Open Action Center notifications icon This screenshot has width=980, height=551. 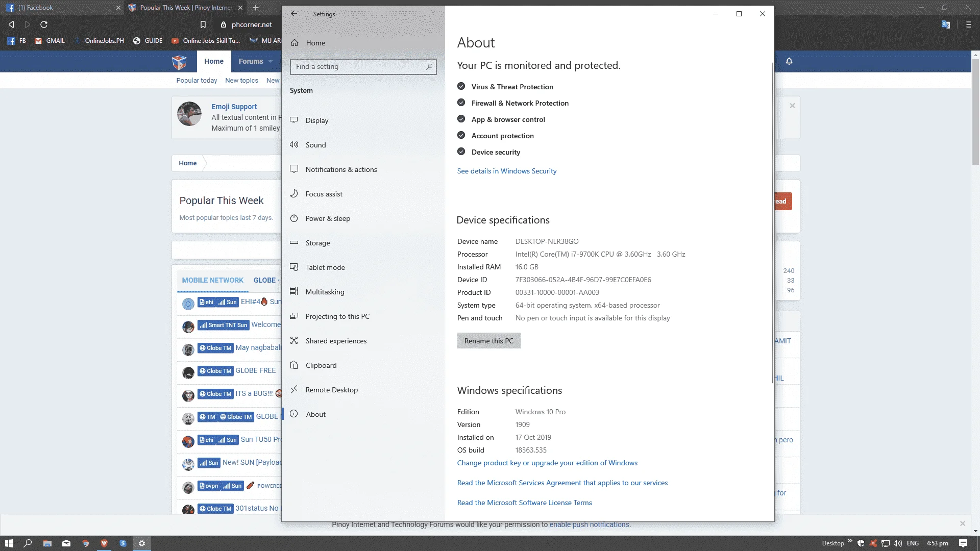point(963,543)
